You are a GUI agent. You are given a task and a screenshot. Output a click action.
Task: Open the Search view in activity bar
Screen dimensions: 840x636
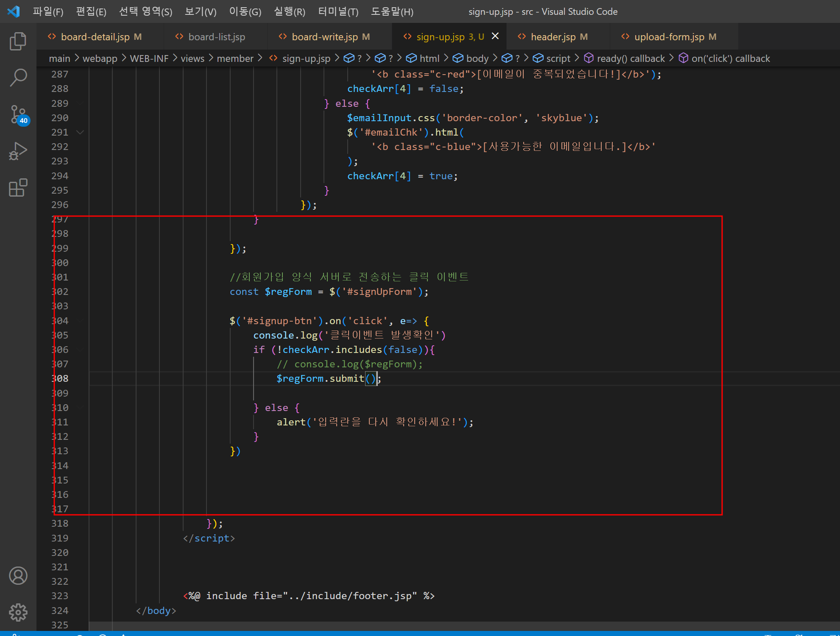click(x=18, y=78)
